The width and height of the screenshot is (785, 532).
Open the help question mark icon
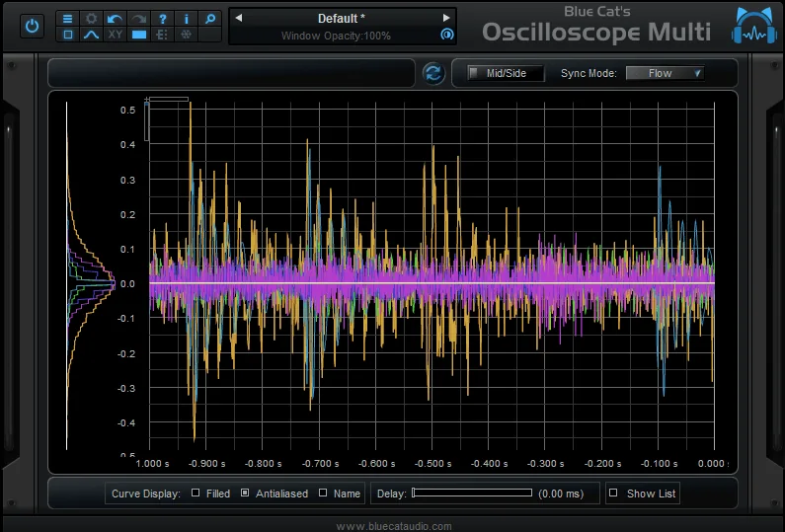tap(162, 19)
